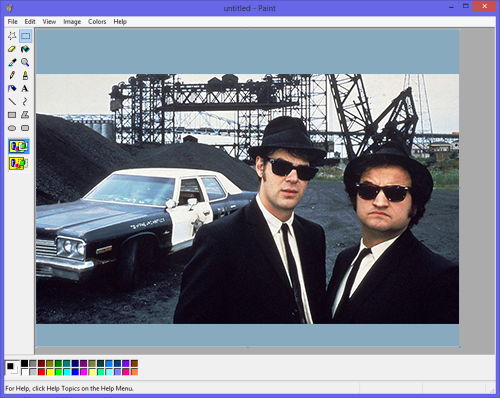Image resolution: width=500 pixels, height=398 pixels.
Task: Select the azure blue top-row swatch
Action: [109, 363]
